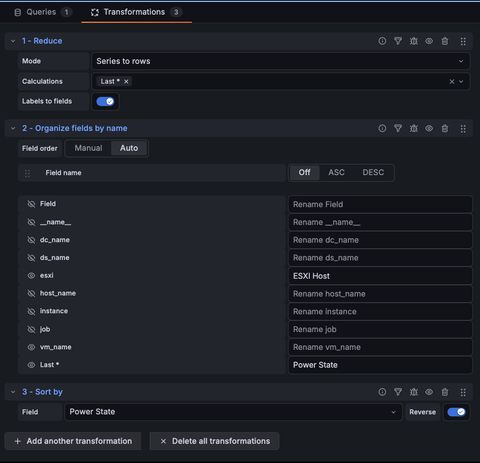Collapse the 3 - Sort by section
480x463 pixels.
[x=13, y=392]
